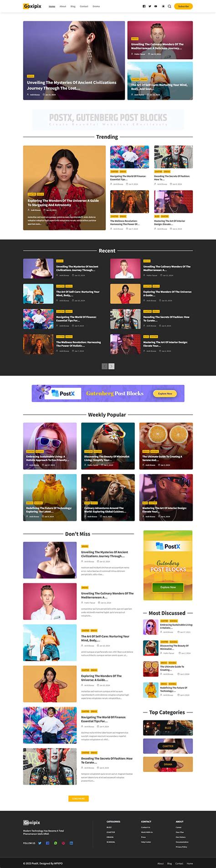Open the Facebook icon in the header
The image size is (216, 868).
click(x=144, y=6)
